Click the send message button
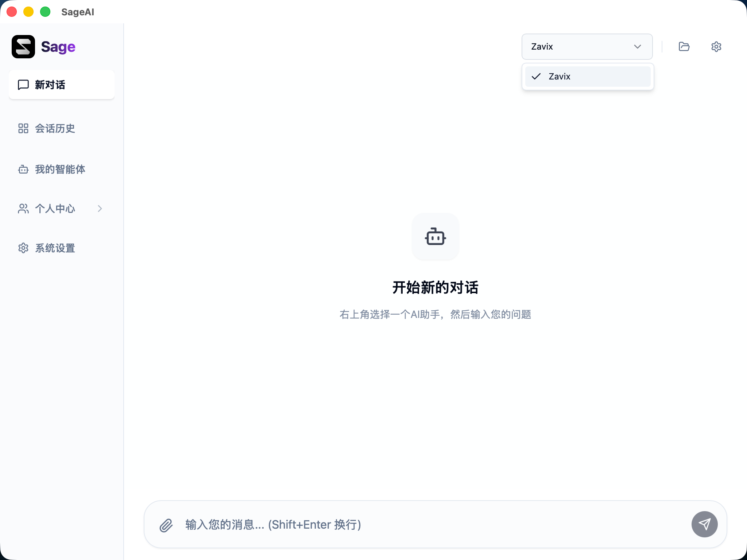 point(704,524)
